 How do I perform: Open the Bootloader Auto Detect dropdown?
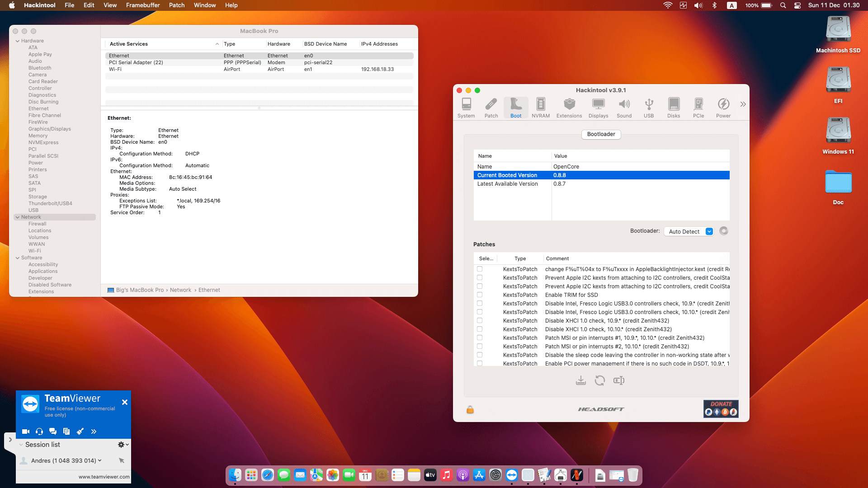pyautogui.click(x=689, y=231)
